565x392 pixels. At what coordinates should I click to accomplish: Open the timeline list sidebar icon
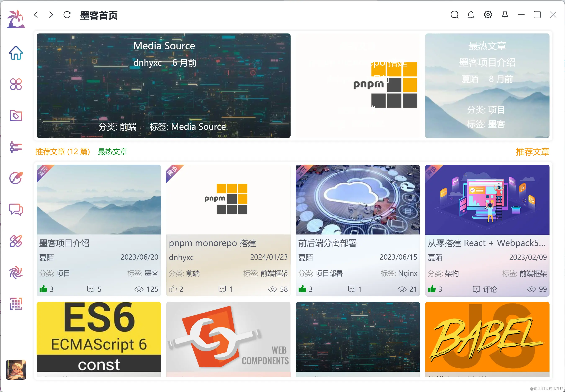[x=16, y=147]
